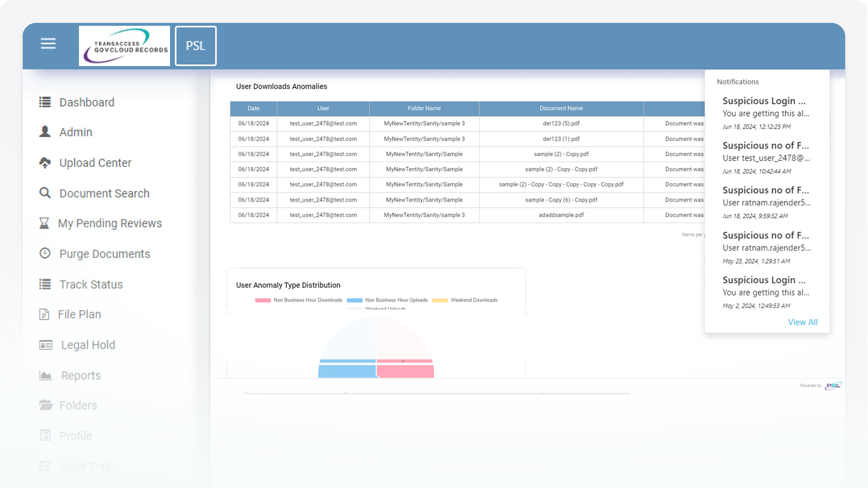Open Suspicious Login notification from May 2
Viewport: 868px width, 488px height.
pyautogui.click(x=767, y=292)
